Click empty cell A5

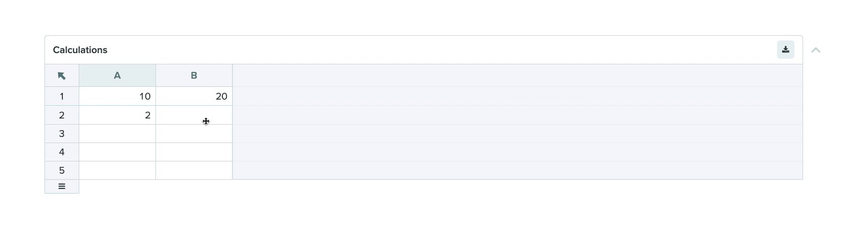point(117,170)
